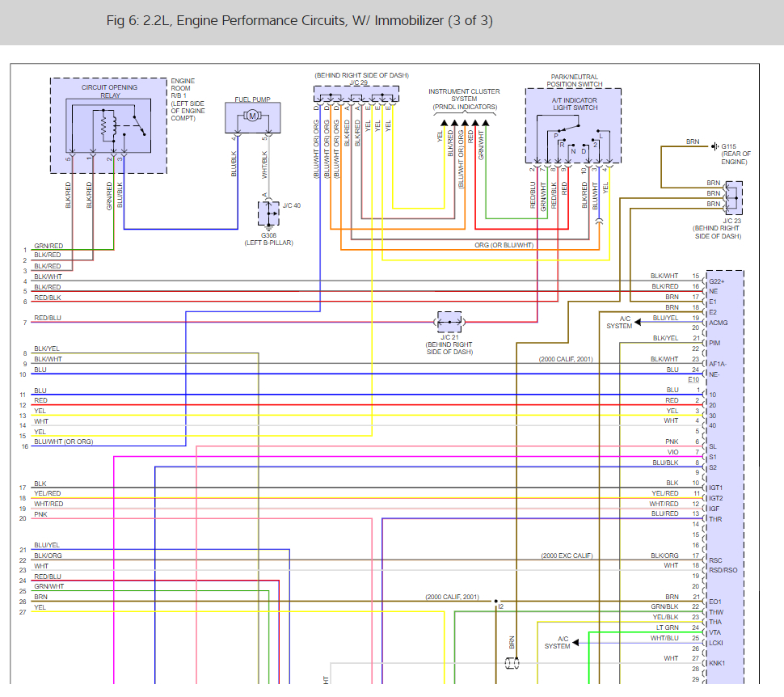Click the WHT/BLU wire label
Image resolution: width=784 pixels, height=697 pixels.
click(x=664, y=638)
